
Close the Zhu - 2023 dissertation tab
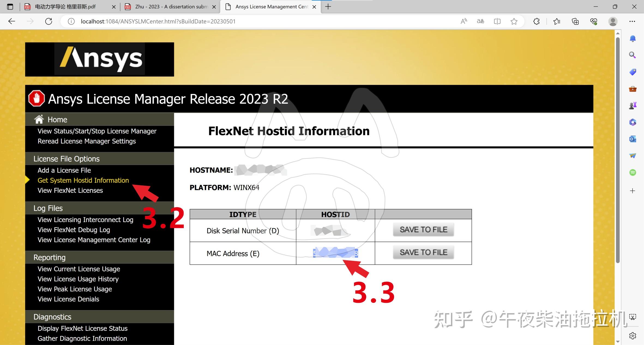coord(214,7)
